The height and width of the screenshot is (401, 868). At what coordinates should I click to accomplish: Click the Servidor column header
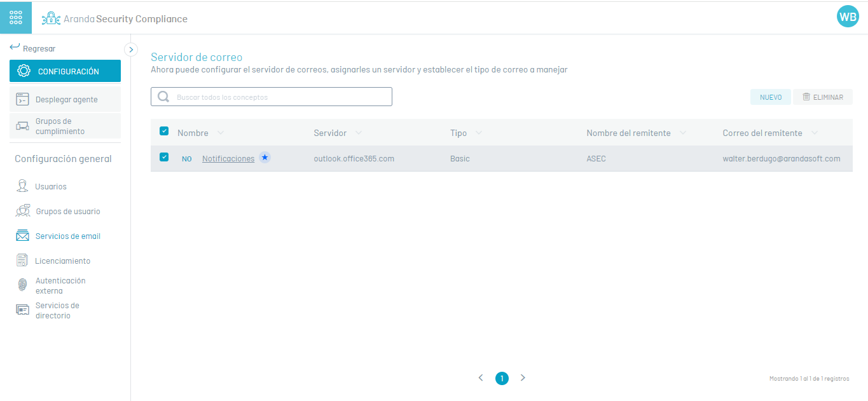click(x=330, y=133)
